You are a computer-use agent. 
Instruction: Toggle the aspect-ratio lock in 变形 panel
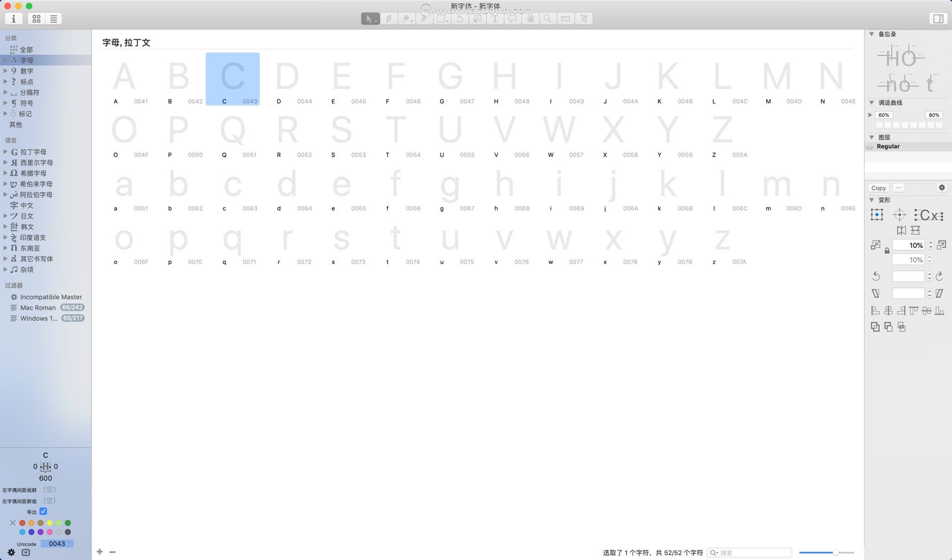[886, 250]
